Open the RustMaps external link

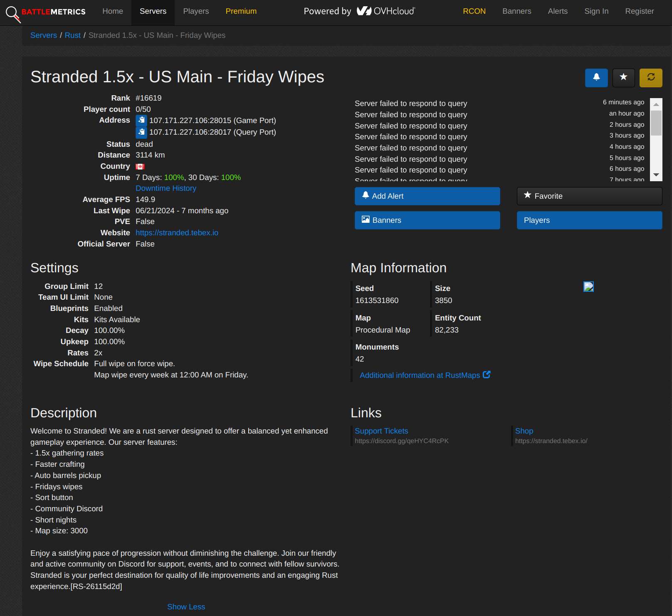(x=425, y=375)
